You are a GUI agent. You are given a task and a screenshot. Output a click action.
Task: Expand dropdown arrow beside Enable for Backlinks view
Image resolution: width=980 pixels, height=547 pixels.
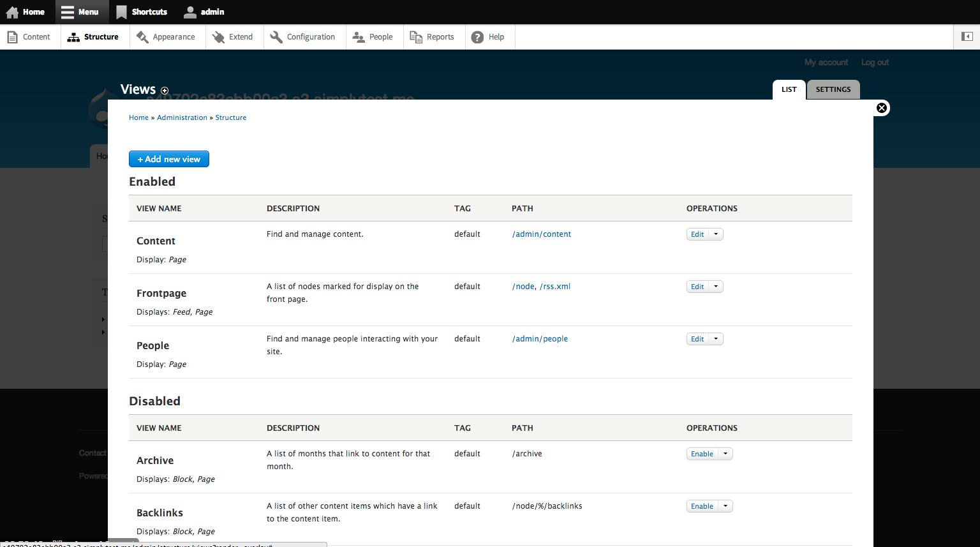click(725, 506)
